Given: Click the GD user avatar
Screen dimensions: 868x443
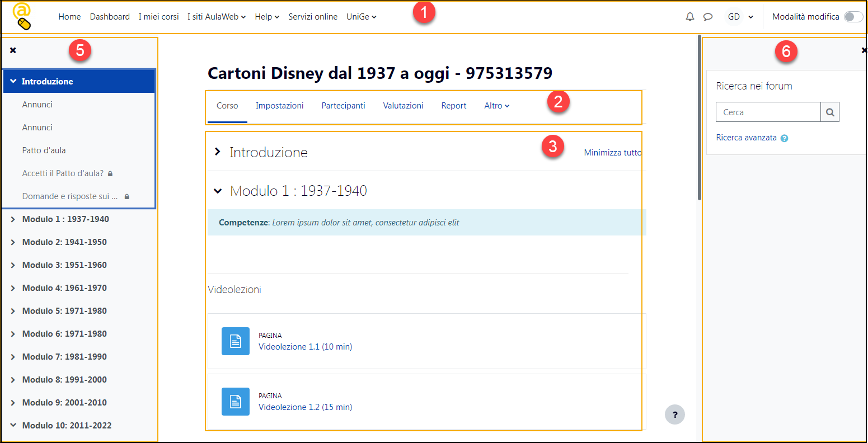Looking at the screenshot, I should point(734,17).
